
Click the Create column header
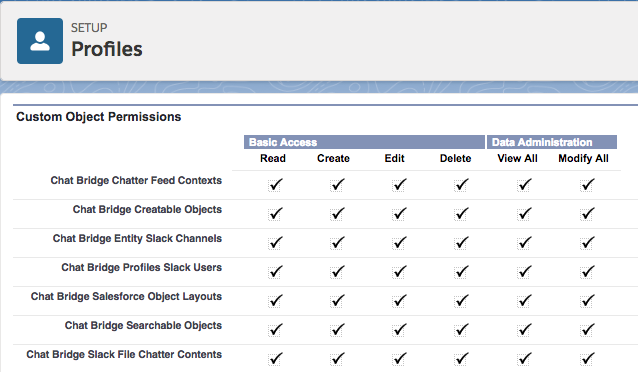point(333,158)
